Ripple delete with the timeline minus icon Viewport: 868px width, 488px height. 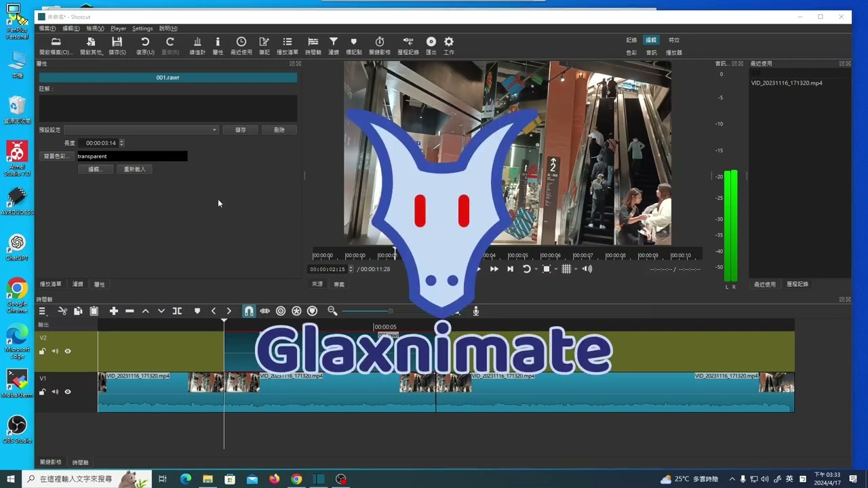tap(130, 311)
